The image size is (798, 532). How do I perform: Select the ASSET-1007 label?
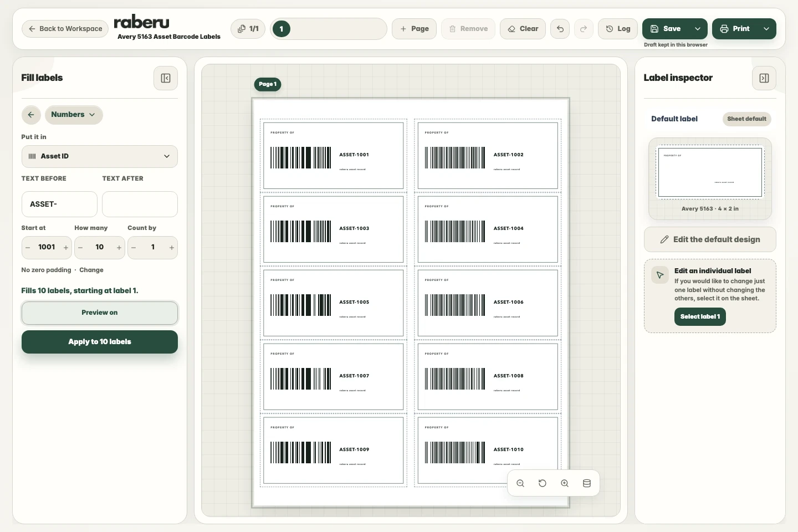[333, 377]
